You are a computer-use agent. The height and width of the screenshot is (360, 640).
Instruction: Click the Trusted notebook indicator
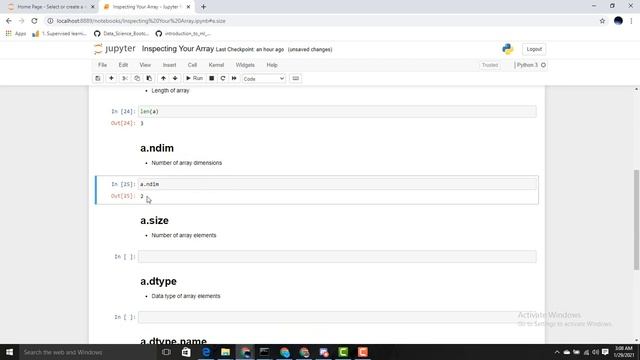click(490, 65)
